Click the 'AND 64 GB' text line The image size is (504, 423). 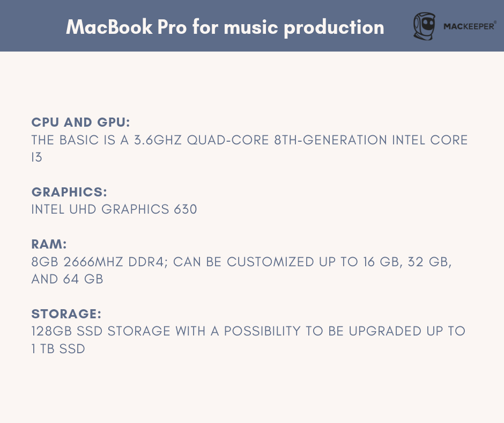tap(67, 279)
